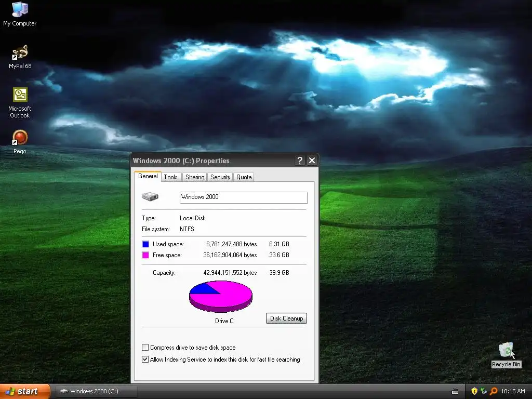Click the Windows 2000 (C:) taskbar button
The width and height of the screenshot is (532, 399).
click(96, 391)
